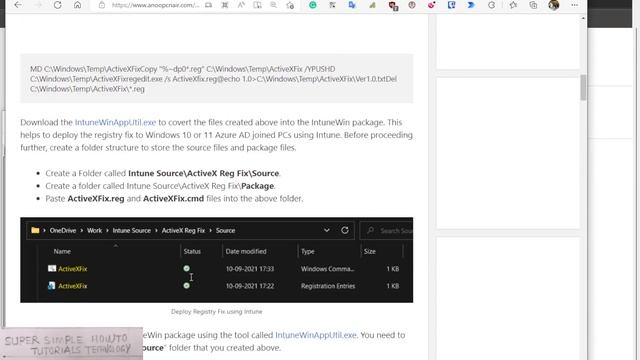The width and height of the screenshot is (640, 360).
Task: Expand the Explorer address path dropdown chevron
Action: [327, 230]
